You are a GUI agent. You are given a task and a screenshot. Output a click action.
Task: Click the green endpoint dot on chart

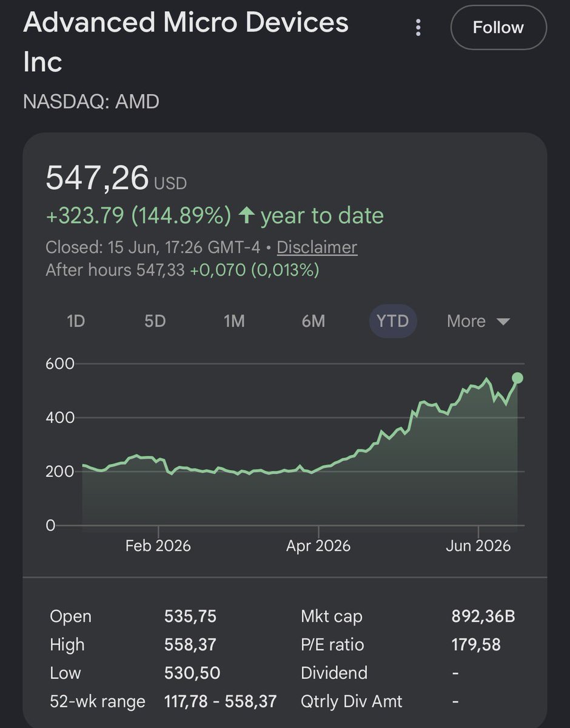pos(518,378)
